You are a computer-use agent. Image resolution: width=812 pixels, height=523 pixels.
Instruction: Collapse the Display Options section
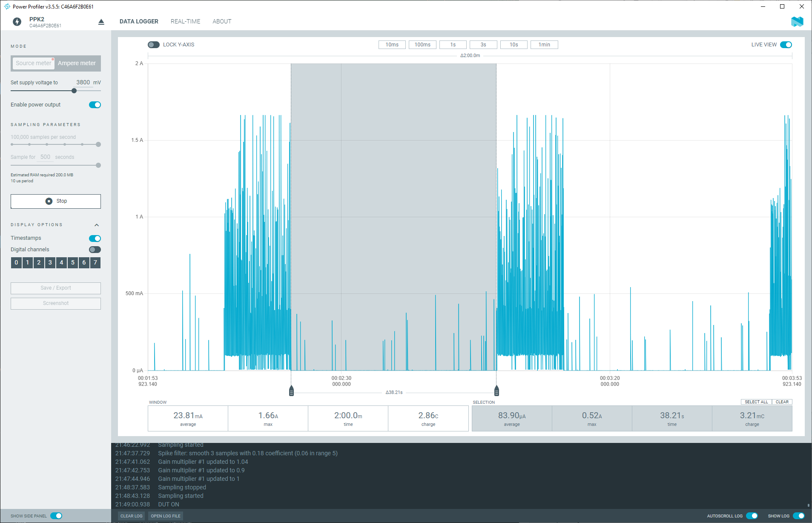click(97, 225)
